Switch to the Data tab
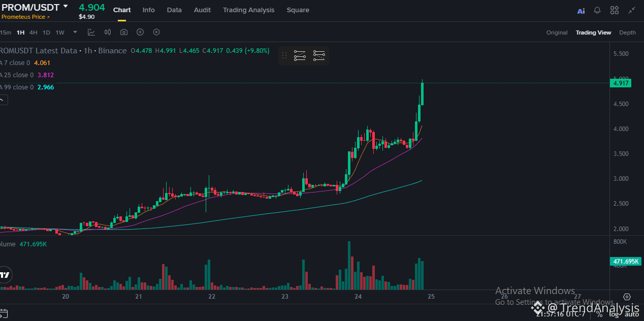The height and width of the screenshot is (321, 644). click(x=174, y=10)
